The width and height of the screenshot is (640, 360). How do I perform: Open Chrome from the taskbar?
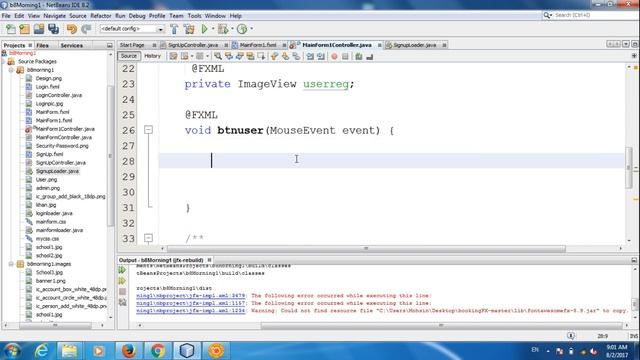pos(158,351)
